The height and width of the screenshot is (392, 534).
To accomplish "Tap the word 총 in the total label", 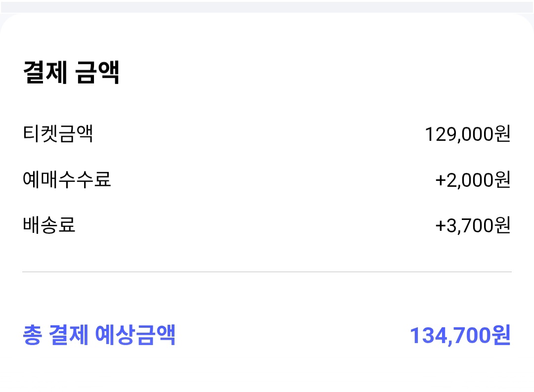I will tap(32, 336).
